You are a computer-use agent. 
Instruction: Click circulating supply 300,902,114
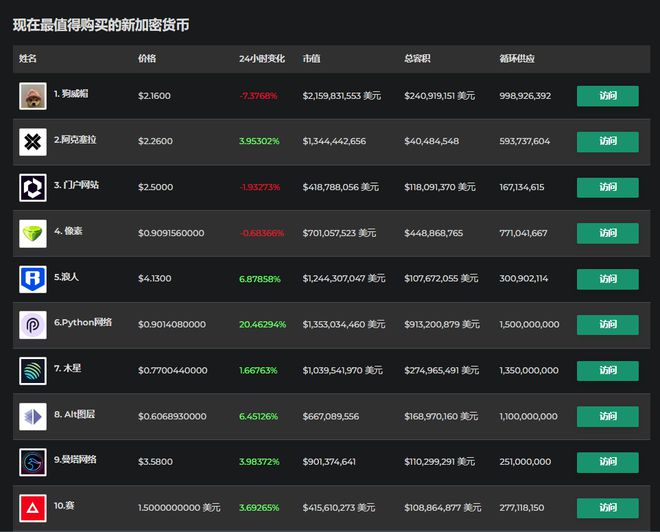click(x=524, y=278)
